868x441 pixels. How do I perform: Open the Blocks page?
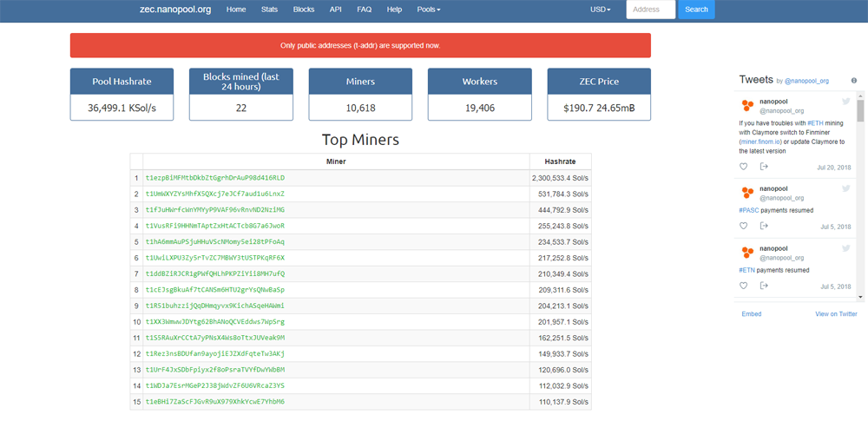coord(303,10)
